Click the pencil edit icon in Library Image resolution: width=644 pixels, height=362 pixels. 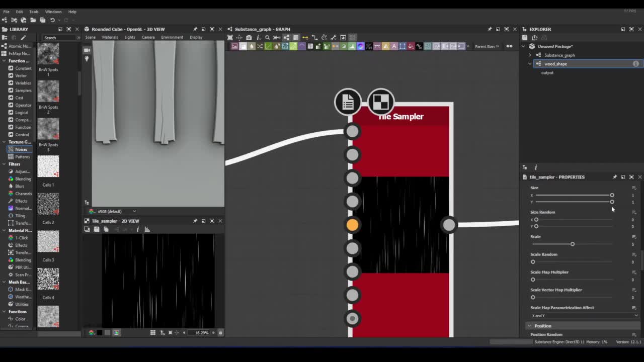pyautogui.click(x=23, y=38)
